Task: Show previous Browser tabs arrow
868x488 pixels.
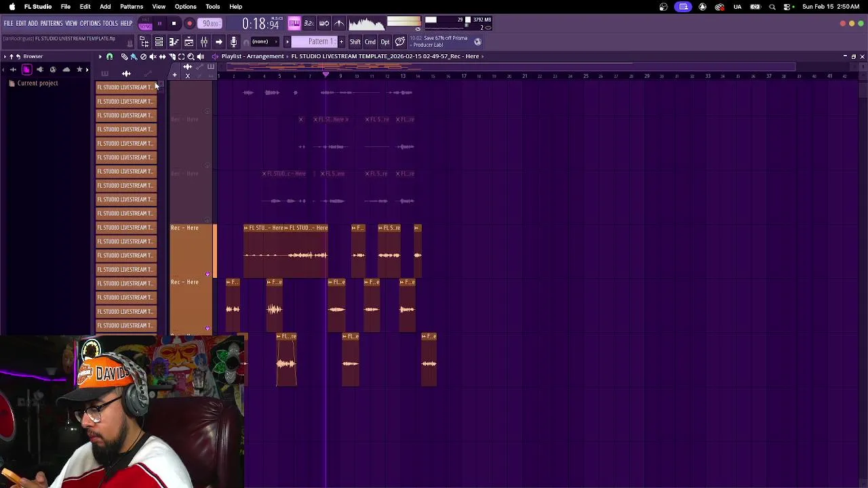Action: coord(3,70)
